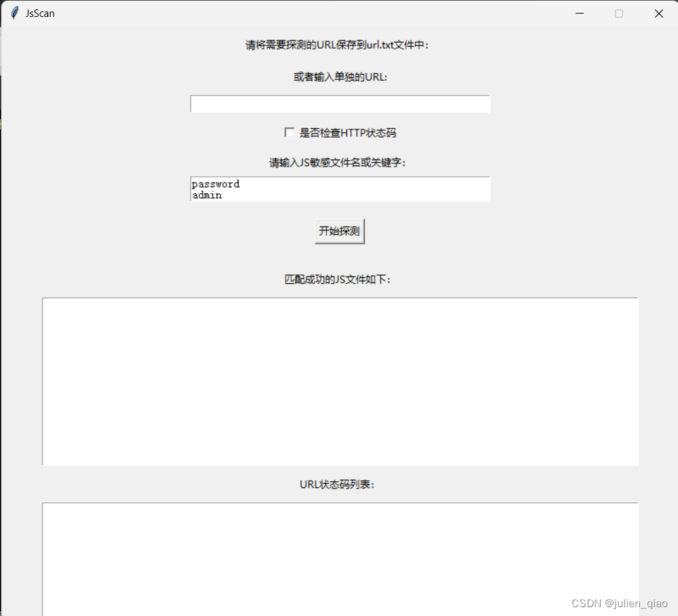678x616 pixels.
Task: Click the URL状态码列表 label
Action: point(339,485)
